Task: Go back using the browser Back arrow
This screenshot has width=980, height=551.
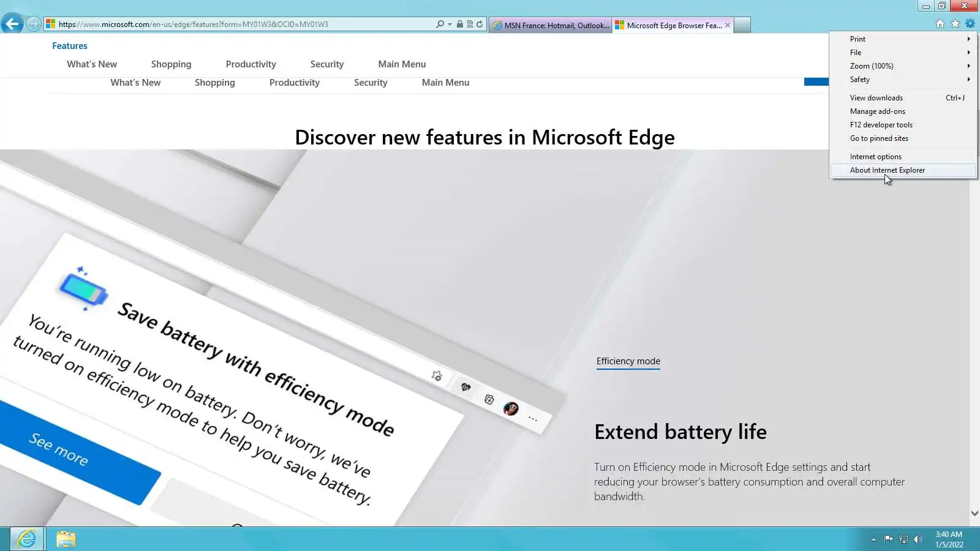Action: pos(12,24)
